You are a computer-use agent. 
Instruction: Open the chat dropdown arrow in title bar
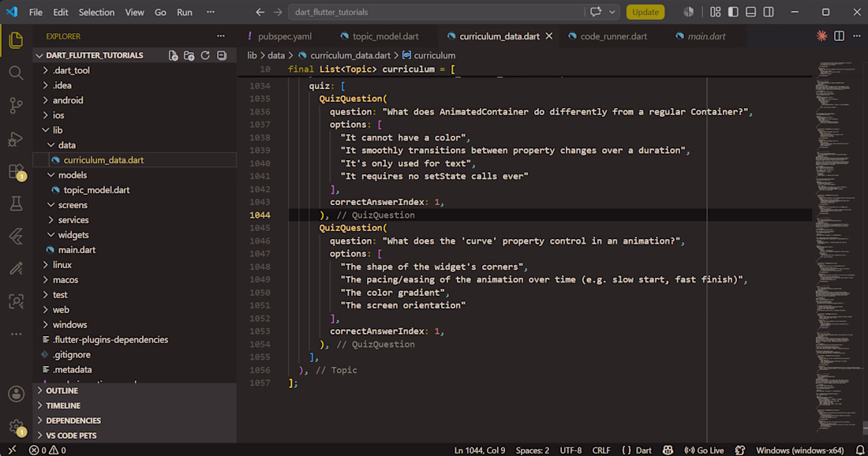[612, 12]
